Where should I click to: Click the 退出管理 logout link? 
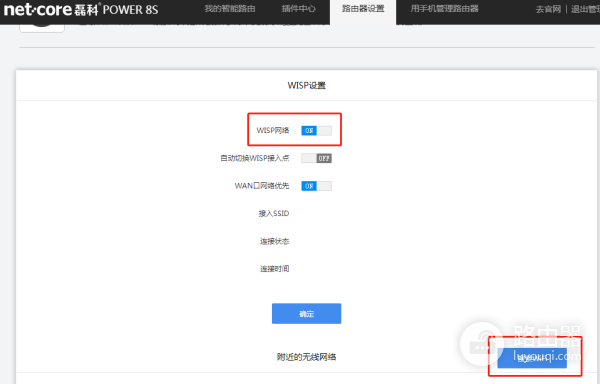click(x=585, y=9)
